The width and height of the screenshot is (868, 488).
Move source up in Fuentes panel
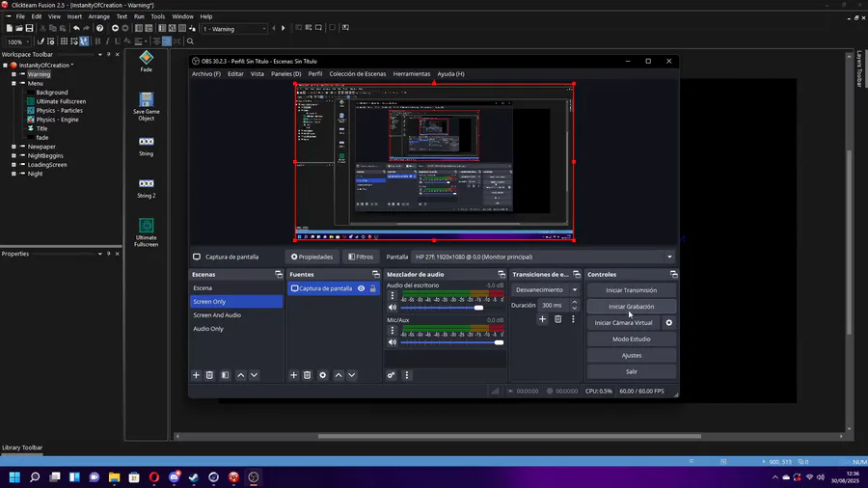tap(339, 375)
